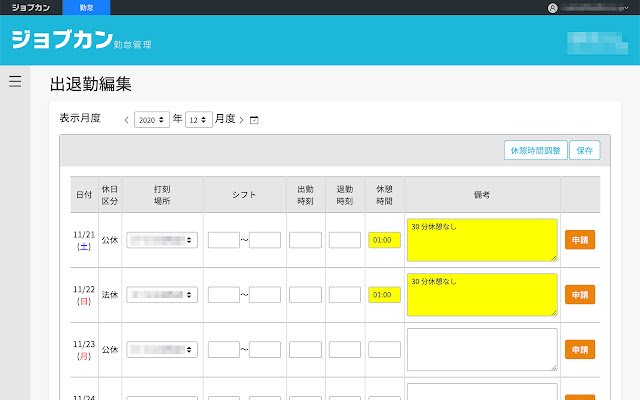
Task: Click 休憩時間 01:00 field for 11/22
Action: [x=384, y=295]
